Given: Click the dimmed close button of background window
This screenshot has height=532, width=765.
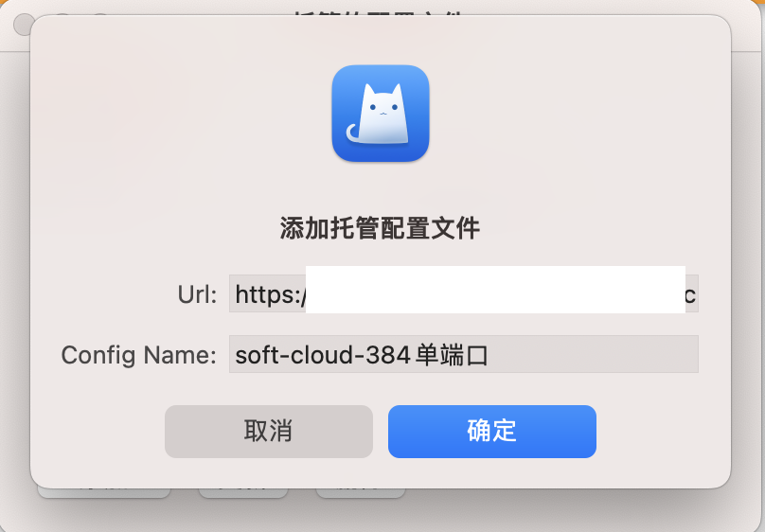Looking at the screenshot, I should coord(22,23).
